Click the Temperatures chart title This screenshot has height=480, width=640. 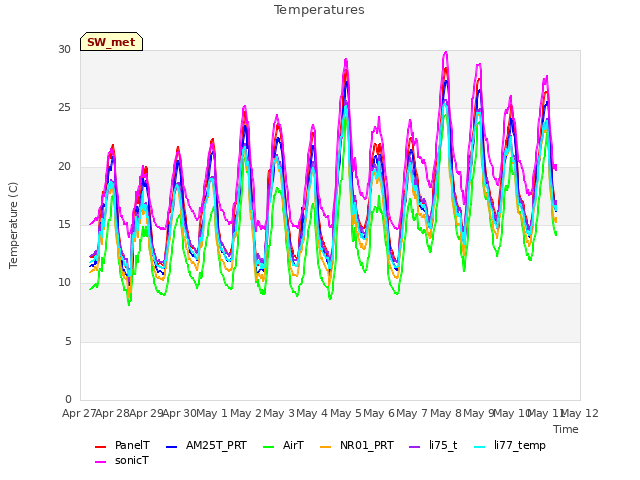(x=319, y=10)
